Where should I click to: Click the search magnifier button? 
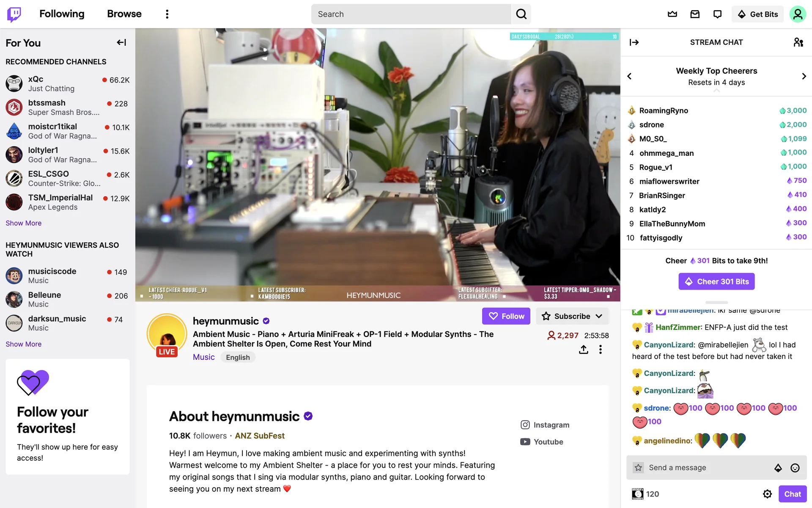[521, 14]
